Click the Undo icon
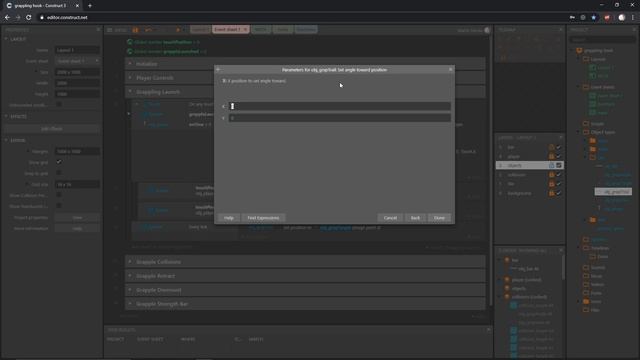This screenshot has height=360, width=640. coord(148,30)
